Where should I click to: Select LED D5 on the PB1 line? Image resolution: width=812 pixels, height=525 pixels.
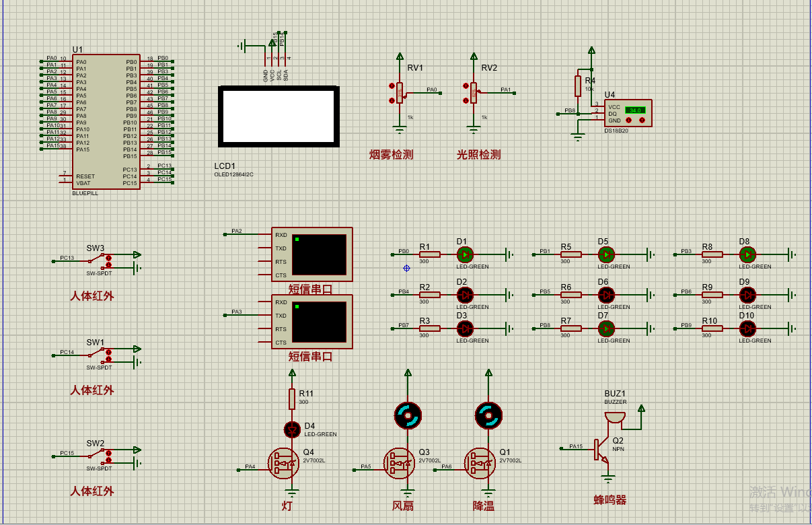coord(606,254)
